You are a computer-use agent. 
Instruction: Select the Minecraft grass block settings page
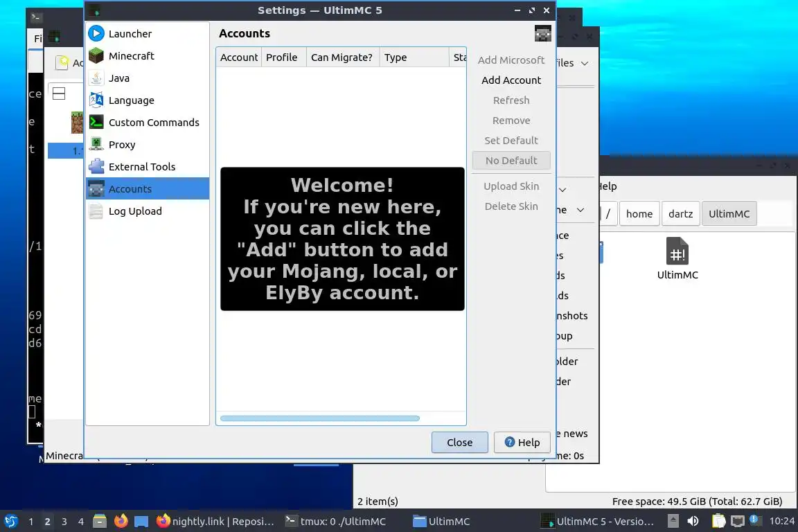click(147, 56)
